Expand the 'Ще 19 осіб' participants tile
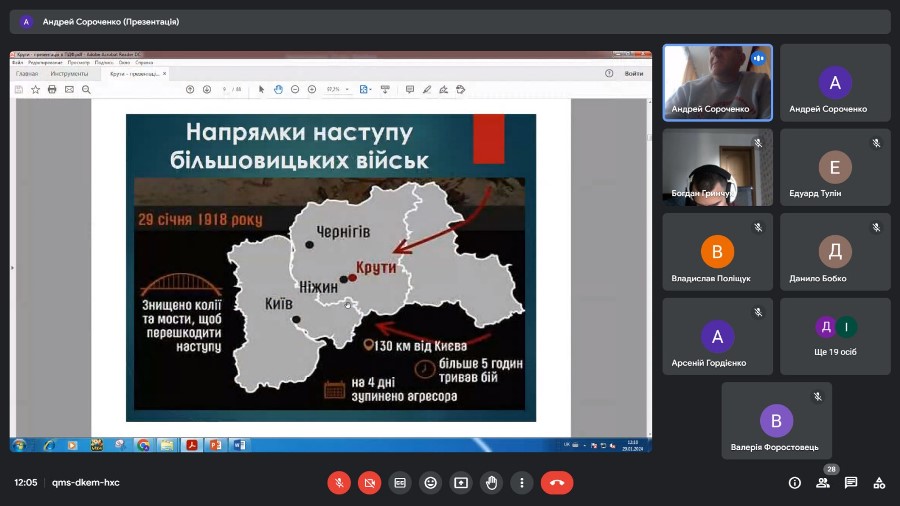The width and height of the screenshot is (900, 506). click(x=835, y=335)
